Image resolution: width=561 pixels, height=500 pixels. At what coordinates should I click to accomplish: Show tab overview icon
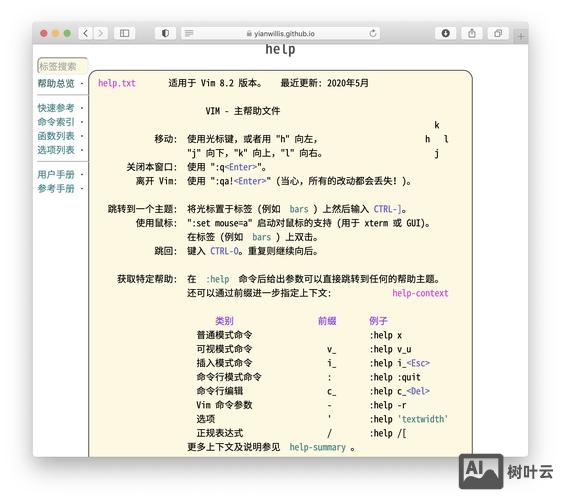point(498,34)
